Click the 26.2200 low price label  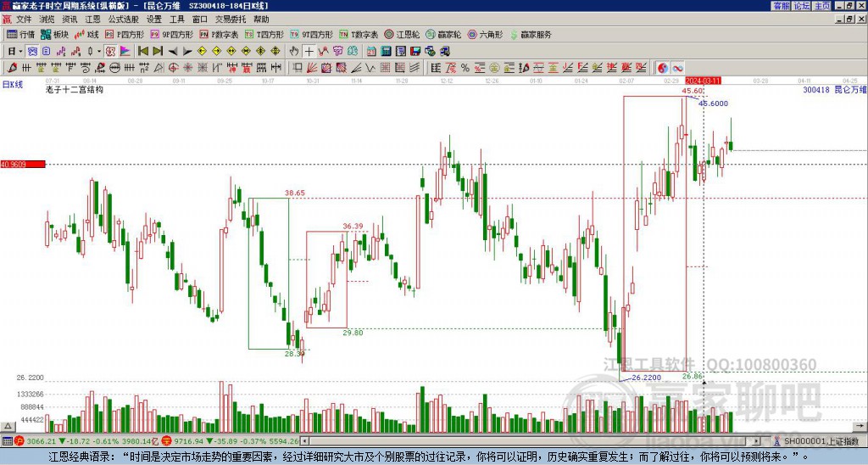tap(647, 378)
